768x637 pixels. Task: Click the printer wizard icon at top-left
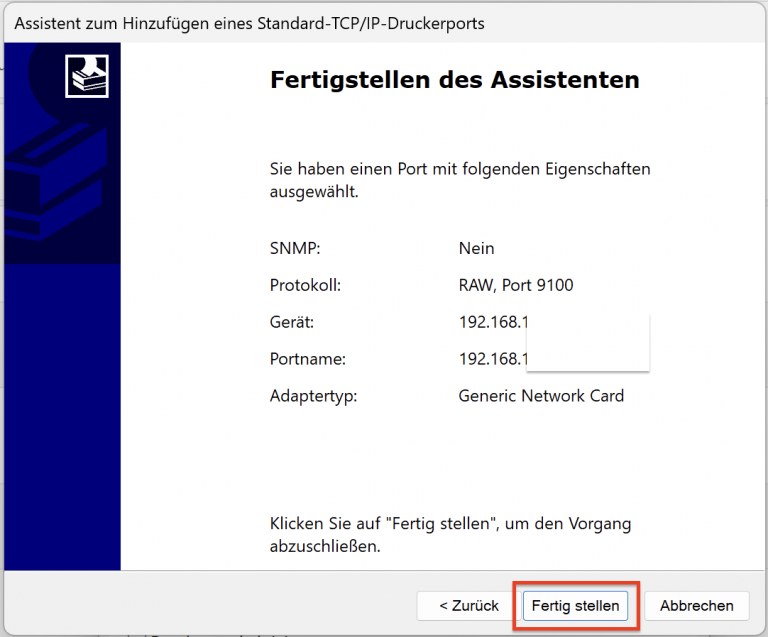[x=86, y=76]
